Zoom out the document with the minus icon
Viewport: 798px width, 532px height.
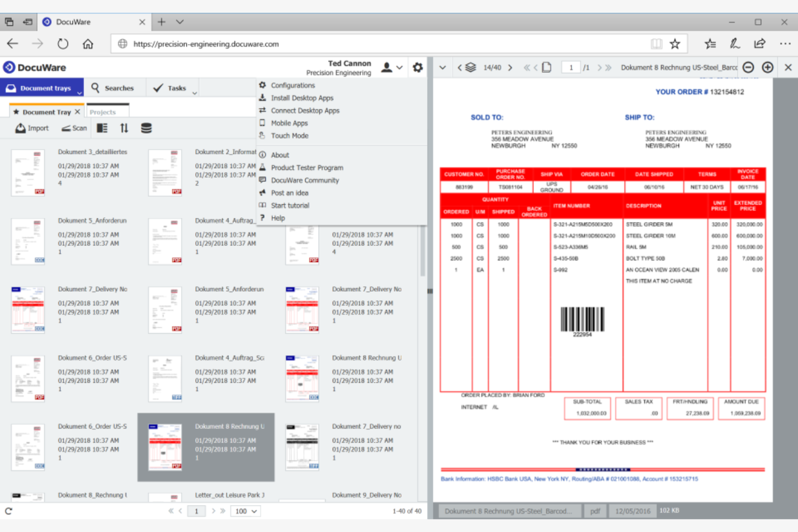pyautogui.click(x=748, y=67)
